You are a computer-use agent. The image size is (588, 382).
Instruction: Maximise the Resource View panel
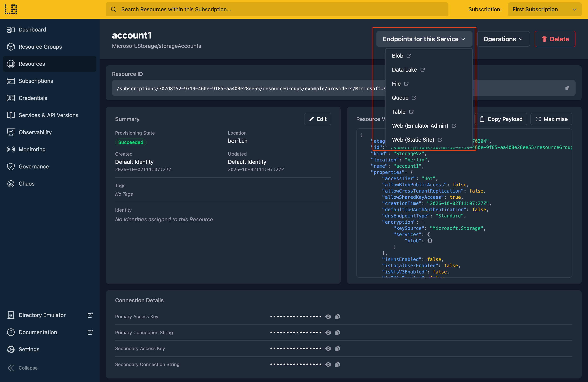pos(551,119)
